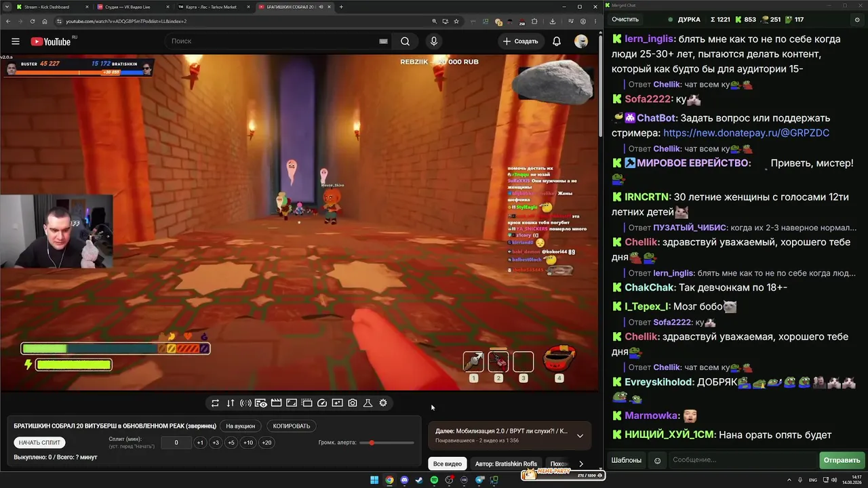This screenshot has width=868, height=488.
Task: Open Spotify from the taskbar
Action: [434, 481]
